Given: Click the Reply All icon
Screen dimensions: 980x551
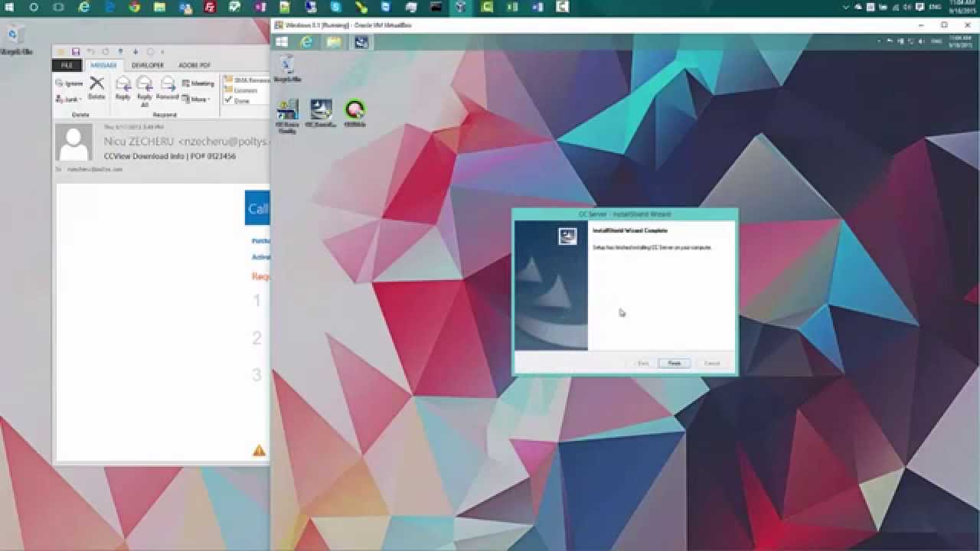Looking at the screenshot, I should [x=144, y=91].
